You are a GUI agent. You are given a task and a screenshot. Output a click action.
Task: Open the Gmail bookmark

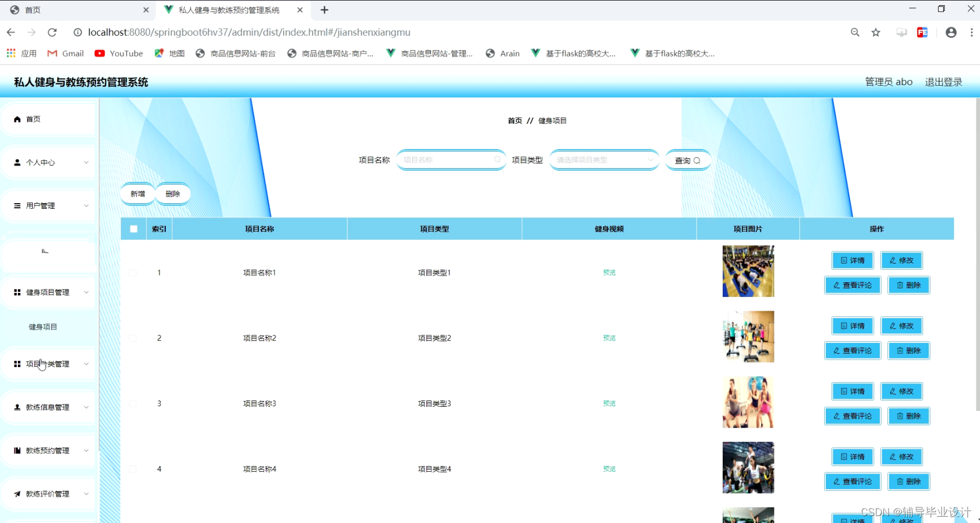coord(66,54)
